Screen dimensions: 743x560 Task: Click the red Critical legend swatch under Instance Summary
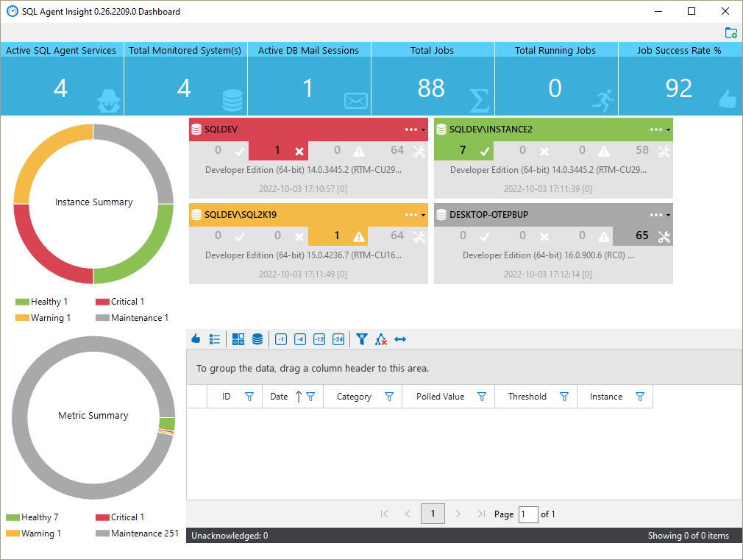click(x=102, y=302)
